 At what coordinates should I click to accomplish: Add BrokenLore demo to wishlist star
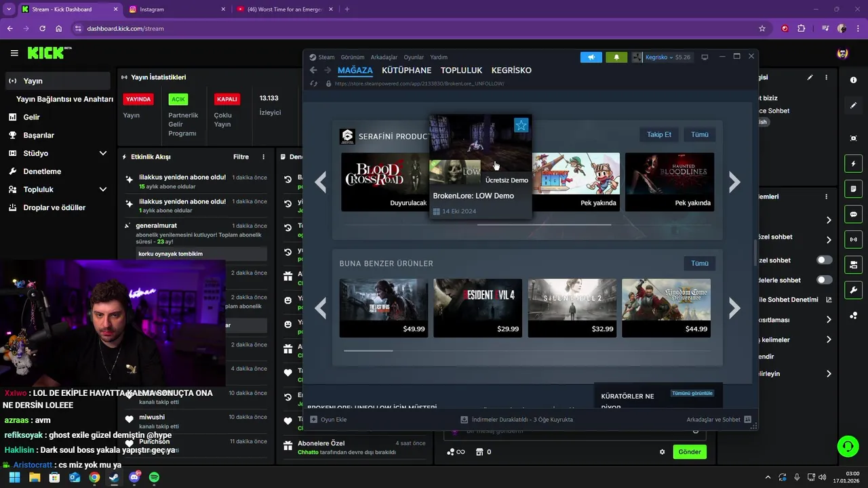click(x=521, y=125)
